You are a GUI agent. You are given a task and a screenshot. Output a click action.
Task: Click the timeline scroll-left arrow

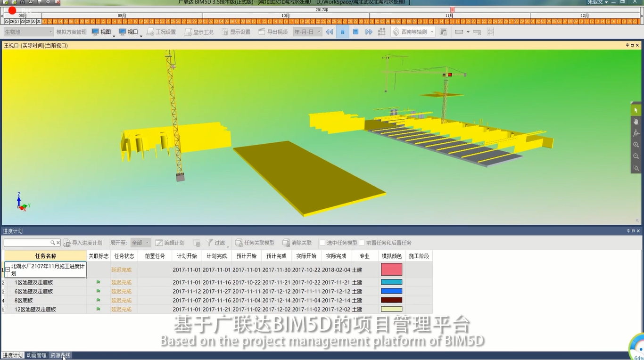[x=2, y=16]
